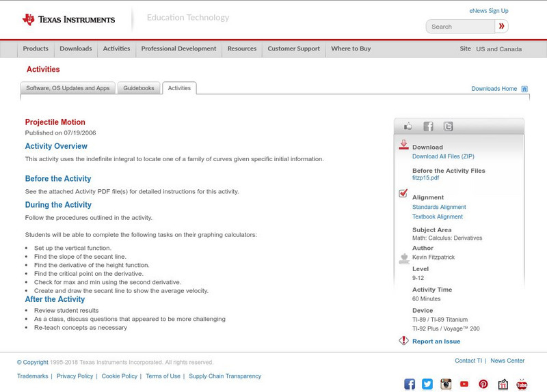Click the Math: Calculus: Derivatives text
This screenshot has width=547, height=392.
pyautogui.click(x=447, y=238)
